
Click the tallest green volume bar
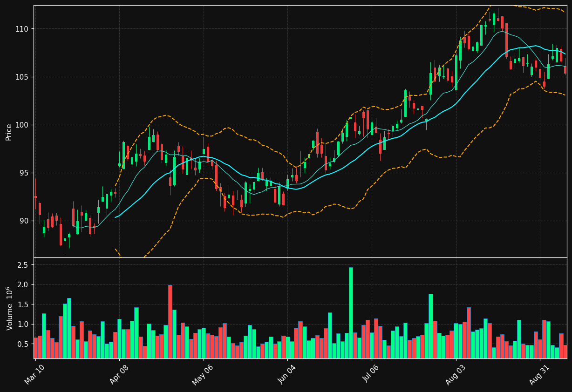(x=351, y=313)
